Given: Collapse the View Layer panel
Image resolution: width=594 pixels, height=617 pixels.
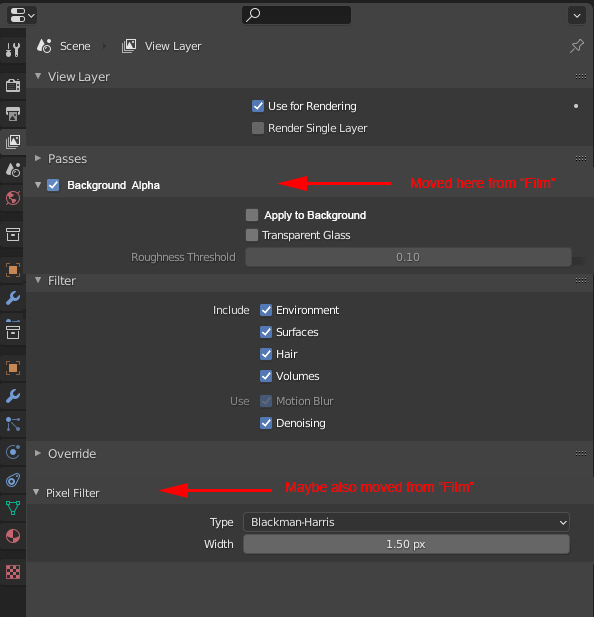Looking at the screenshot, I should point(38,76).
